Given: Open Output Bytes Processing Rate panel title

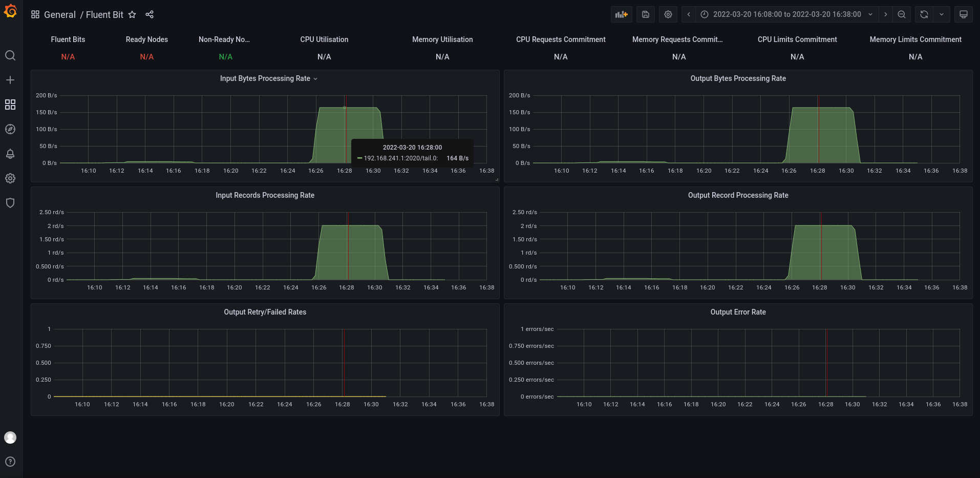Looking at the screenshot, I should tap(738, 78).
